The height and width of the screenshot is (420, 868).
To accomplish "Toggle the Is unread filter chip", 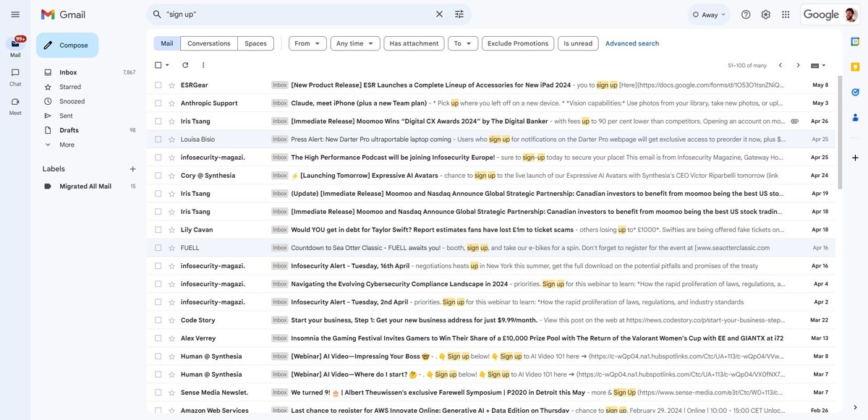I will (x=578, y=43).
